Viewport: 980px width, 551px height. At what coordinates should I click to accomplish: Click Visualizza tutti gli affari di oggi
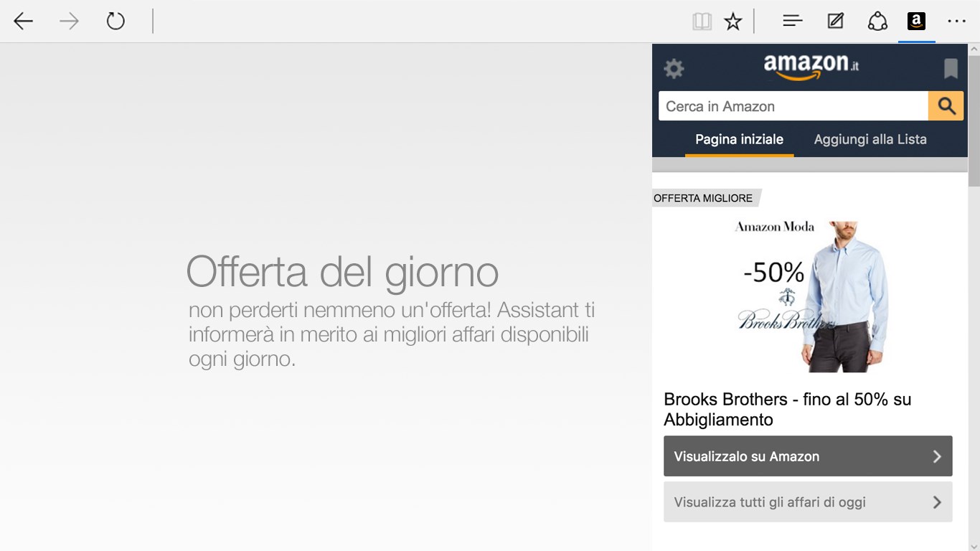[808, 502]
